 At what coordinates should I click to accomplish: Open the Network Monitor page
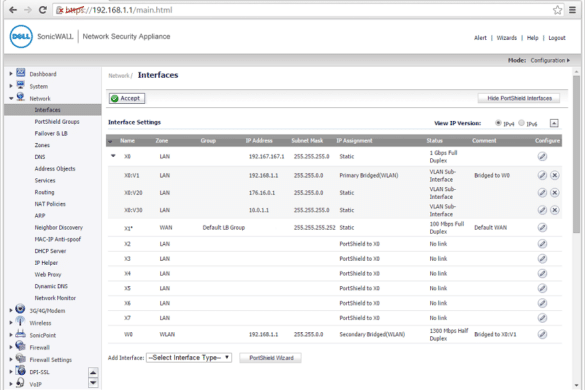55,298
